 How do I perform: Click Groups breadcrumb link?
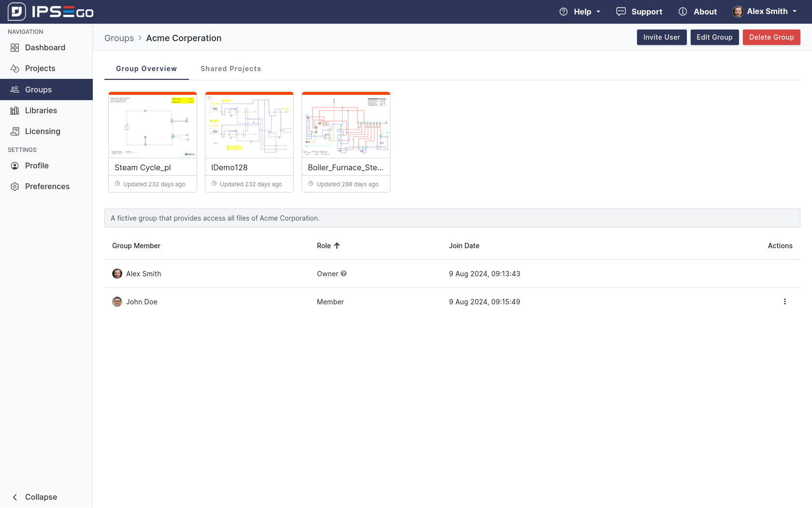tap(119, 38)
